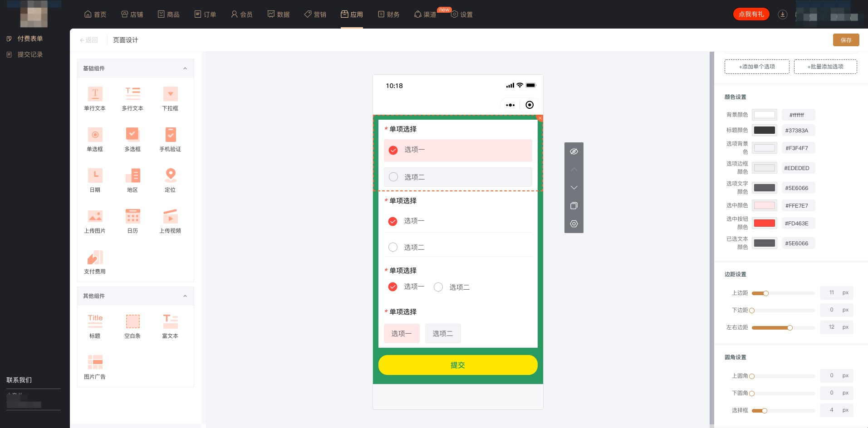Open the 选中按钮颜色 red swatch
Screen dimensions: 868x428
765,223
